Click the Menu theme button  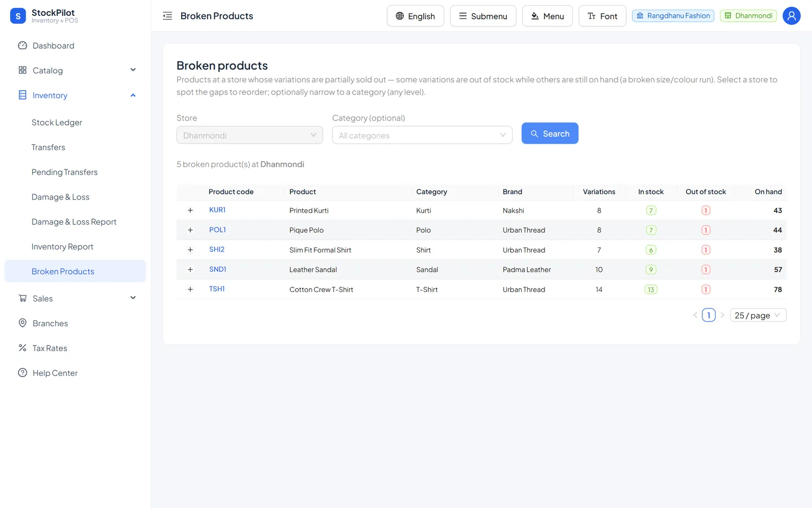coord(547,16)
